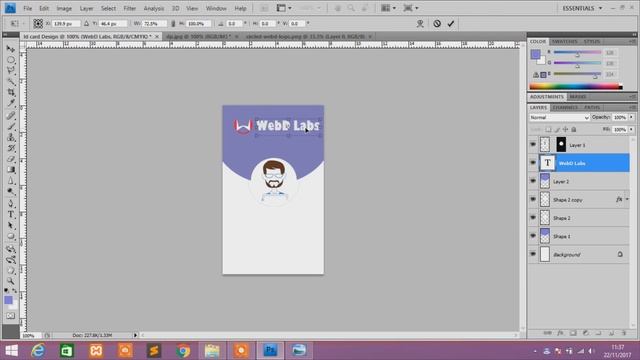Hide Layer 2 visibility eye
This screenshot has height=360, width=640.
(x=533, y=181)
